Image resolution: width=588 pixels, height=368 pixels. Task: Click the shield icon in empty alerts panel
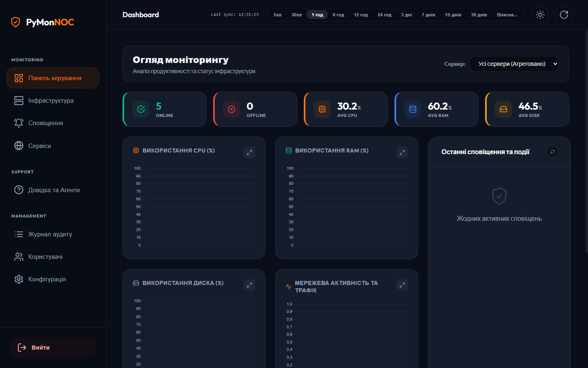pos(499,196)
